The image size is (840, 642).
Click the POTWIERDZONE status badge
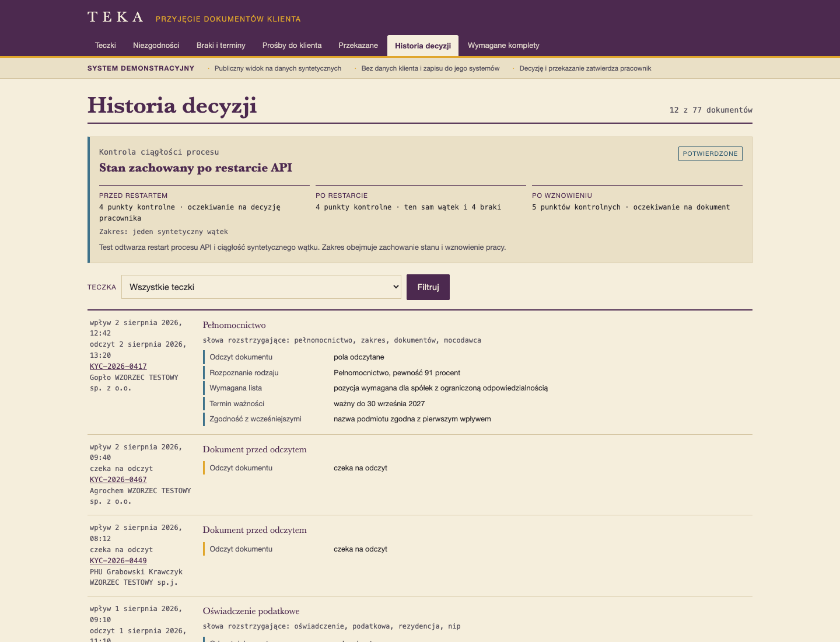point(710,153)
